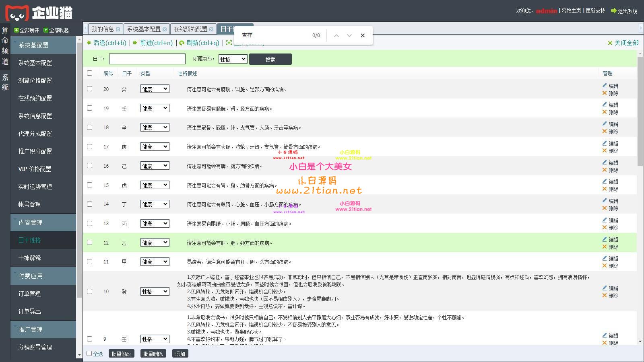Click the 批量删除 button
This screenshot has height=362, width=644.
coord(153,354)
